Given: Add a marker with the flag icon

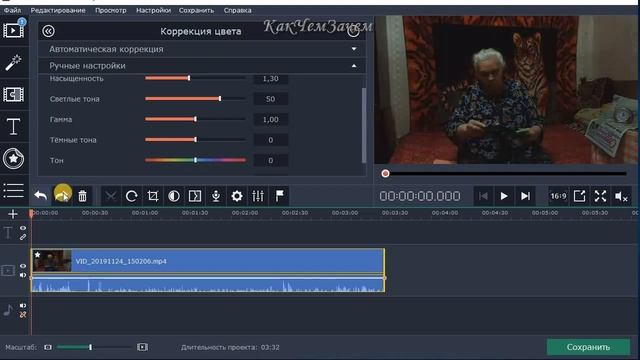Looking at the screenshot, I should point(279,196).
